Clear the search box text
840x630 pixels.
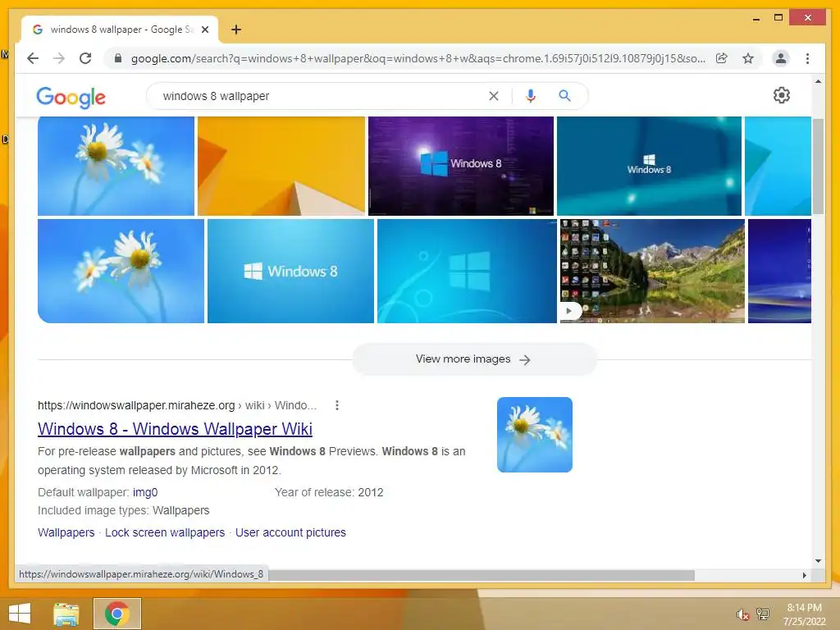tap(493, 96)
